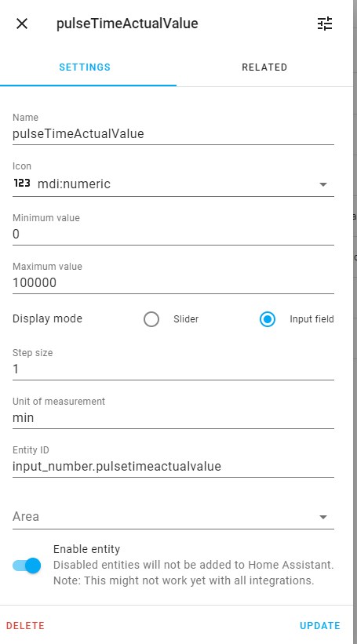Select the Settings tab
This screenshot has width=357, height=644.
[85, 67]
